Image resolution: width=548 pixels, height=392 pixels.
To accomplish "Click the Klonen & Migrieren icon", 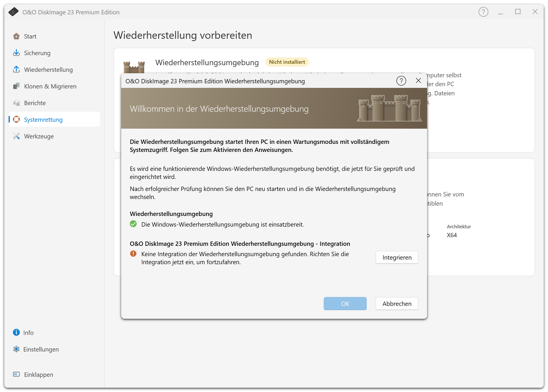I will (x=16, y=86).
